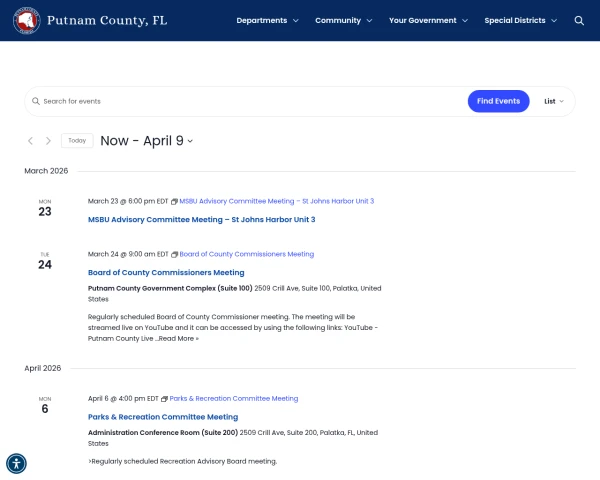The width and height of the screenshot is (600, 480).
Task: Open the Special Districts menu
Action: (x=520, y=20)
